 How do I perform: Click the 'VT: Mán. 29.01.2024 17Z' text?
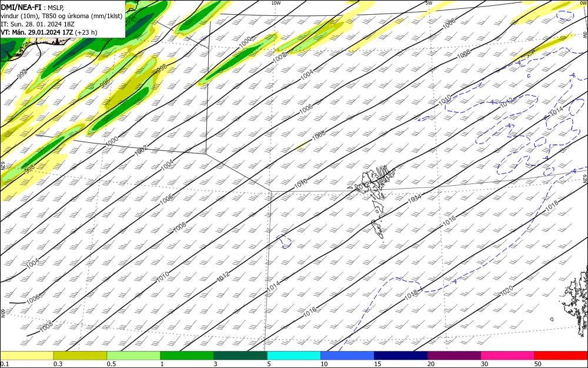(x=36, y=32)
